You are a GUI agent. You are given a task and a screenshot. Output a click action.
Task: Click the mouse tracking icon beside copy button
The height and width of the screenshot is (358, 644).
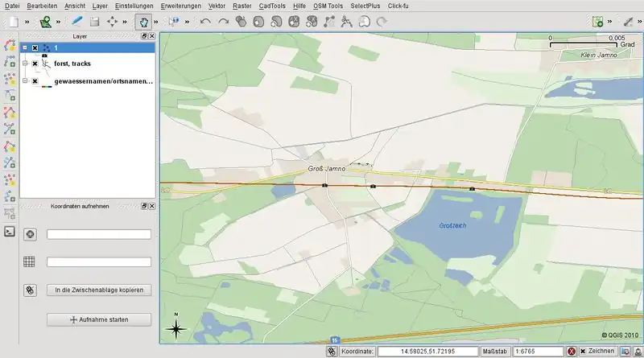(31, 290)
